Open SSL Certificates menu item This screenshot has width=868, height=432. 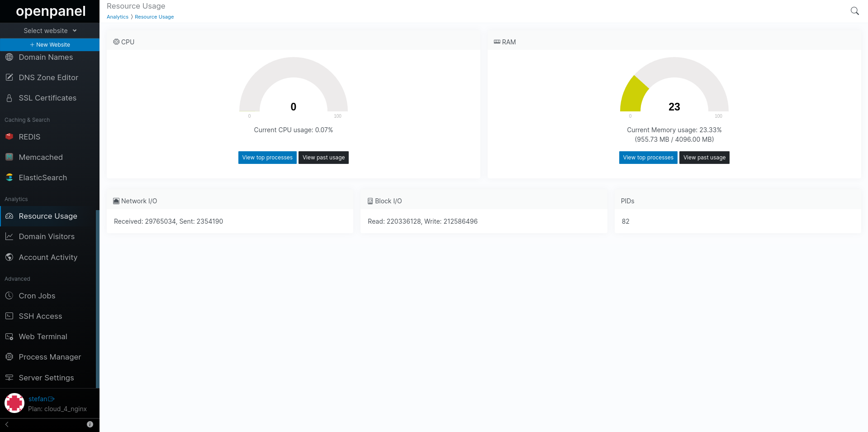click(x=48, y=98)
